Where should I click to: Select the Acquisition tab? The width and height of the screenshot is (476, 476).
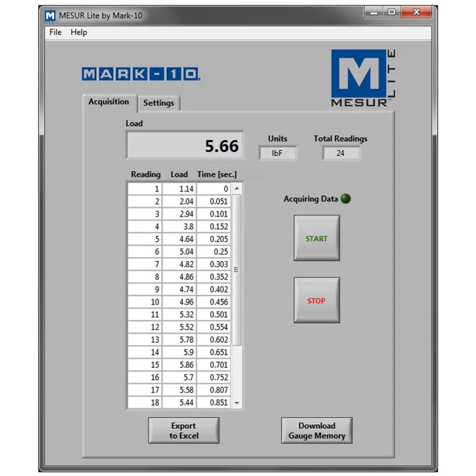point(109,102)
